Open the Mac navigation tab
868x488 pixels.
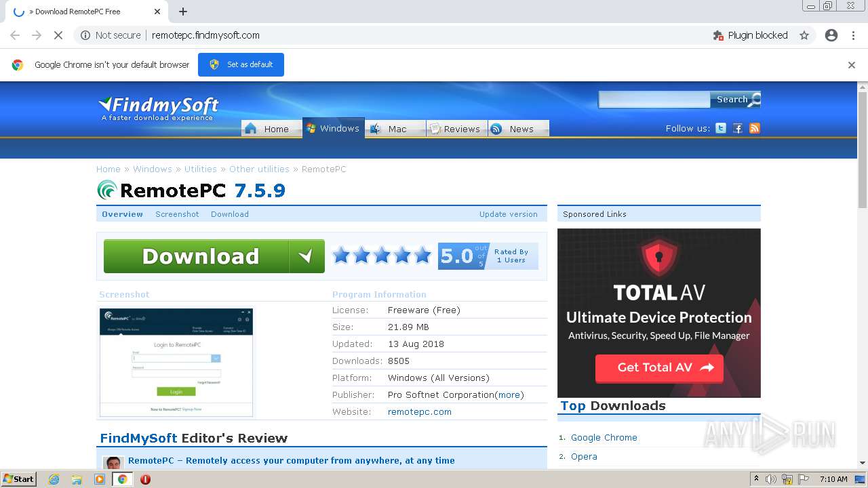395,129
